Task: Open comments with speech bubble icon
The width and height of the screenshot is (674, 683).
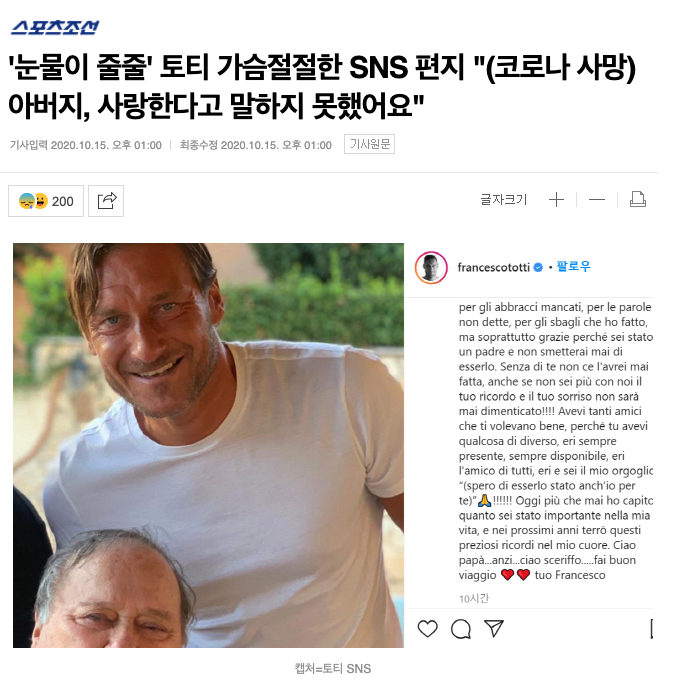Action: (461, 629)
